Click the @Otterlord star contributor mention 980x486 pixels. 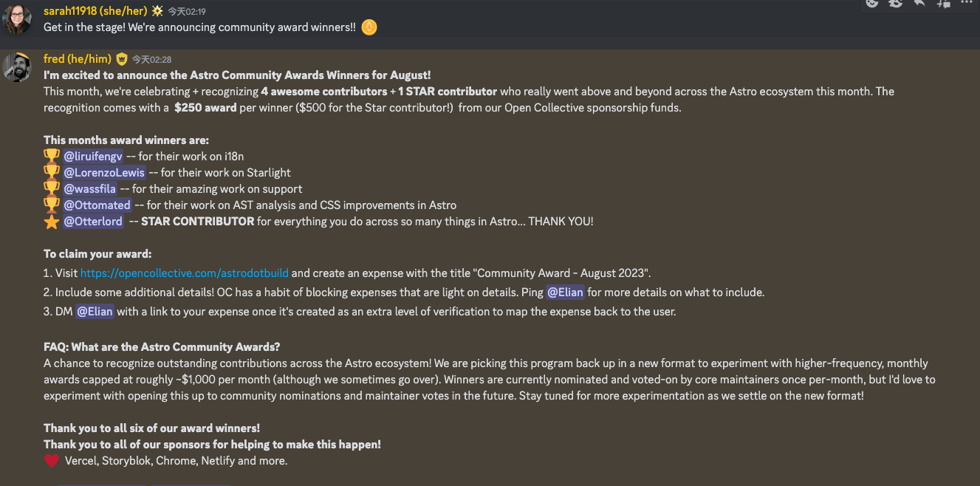tap(93, 221)
